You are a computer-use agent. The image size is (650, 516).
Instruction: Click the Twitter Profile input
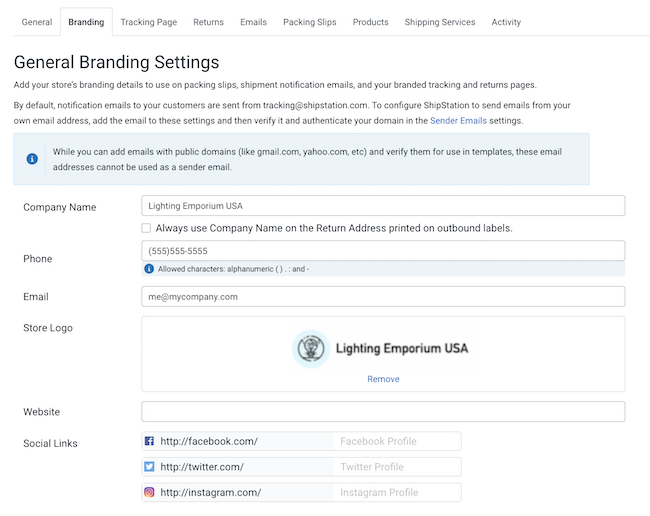point(397,467)
